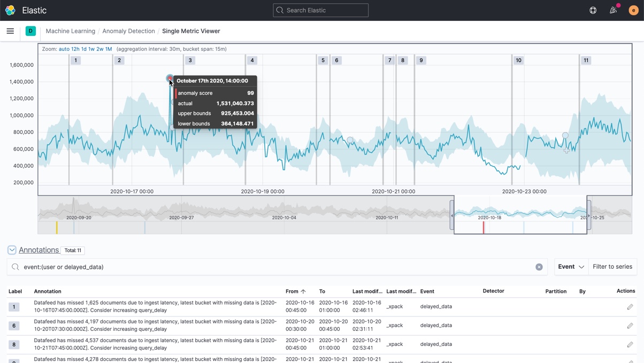The image size is (644, 363).
Task: Go to Anomaly Detection breadcrumb
Action: (x=128, y=31)
